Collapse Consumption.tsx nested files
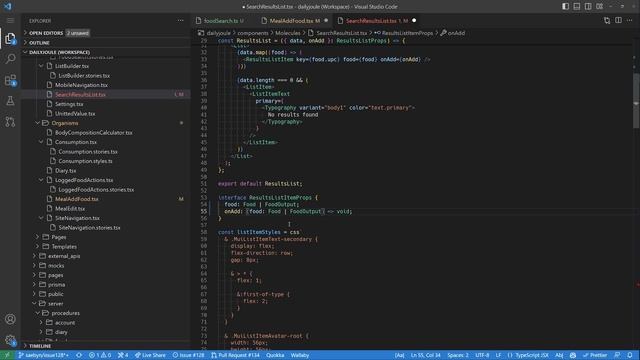 (x=41, y=142)
